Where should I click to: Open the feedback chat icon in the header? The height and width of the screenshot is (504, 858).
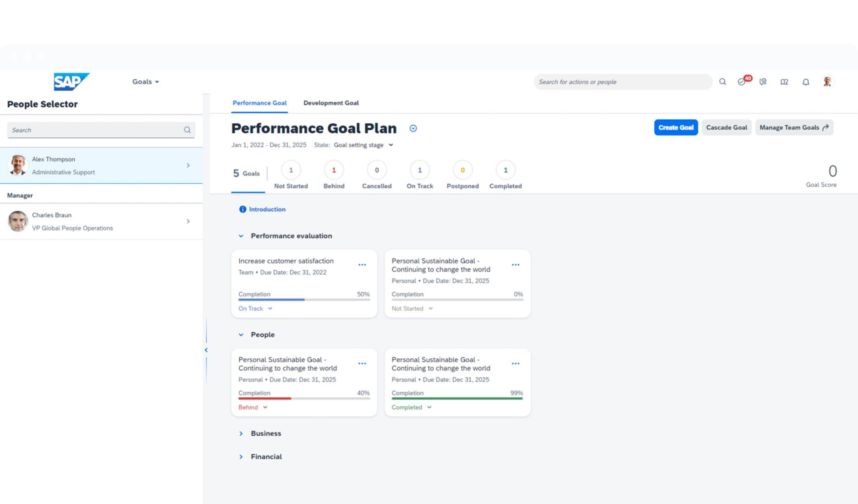763,82
